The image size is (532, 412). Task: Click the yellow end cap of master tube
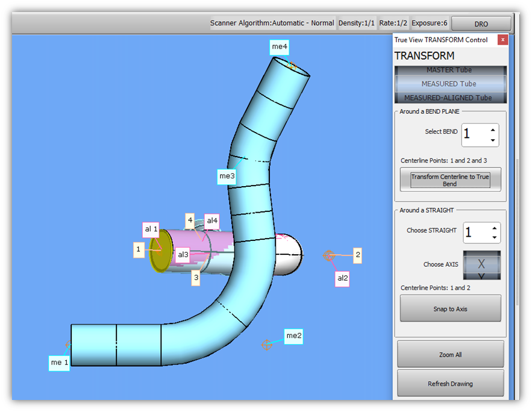160,251
